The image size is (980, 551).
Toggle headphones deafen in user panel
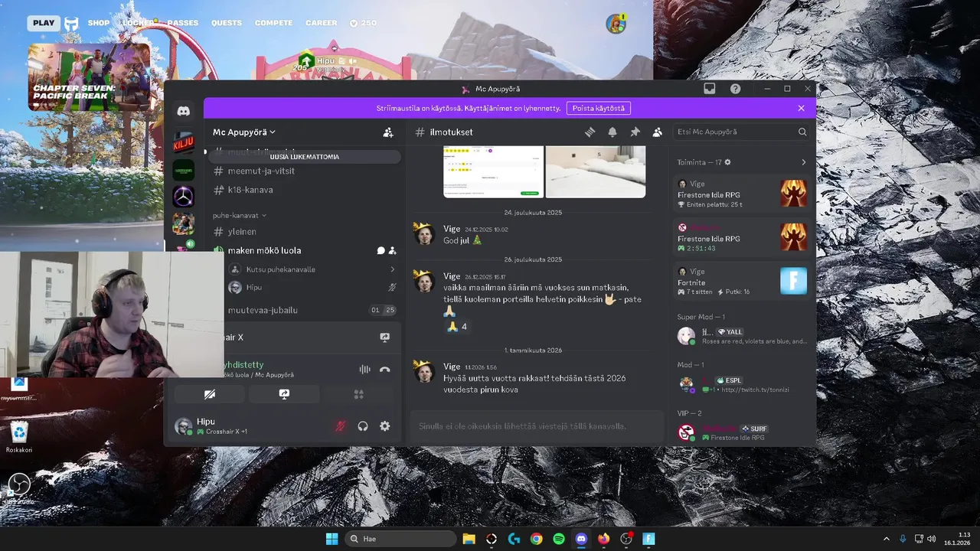[363, 426]
